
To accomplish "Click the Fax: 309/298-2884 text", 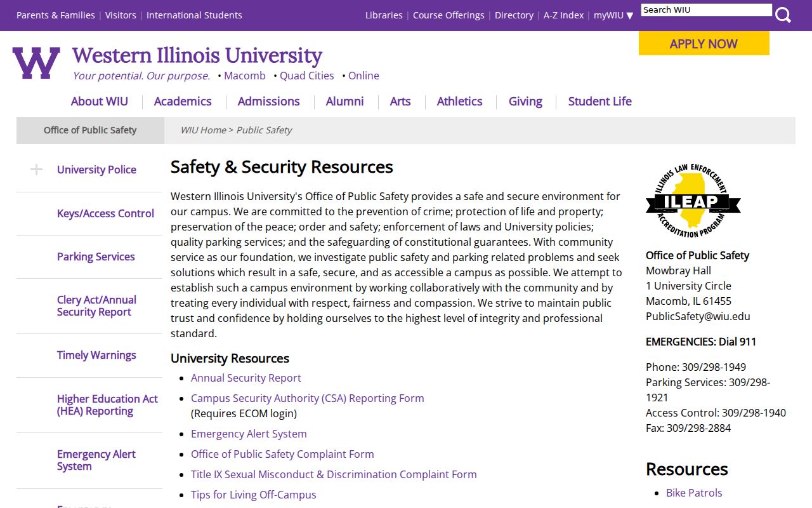I will [688, 428].
